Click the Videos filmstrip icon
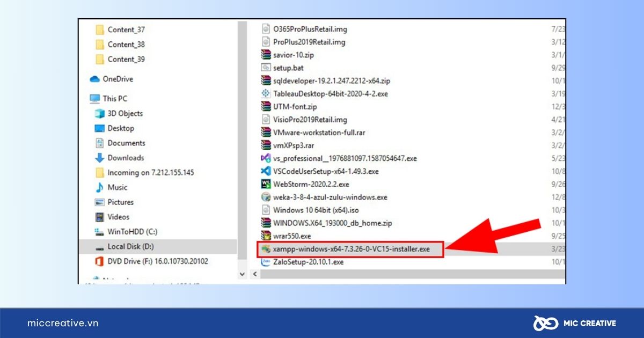The height and width of the screenshot is (338, 644). [x=99, y=217]
